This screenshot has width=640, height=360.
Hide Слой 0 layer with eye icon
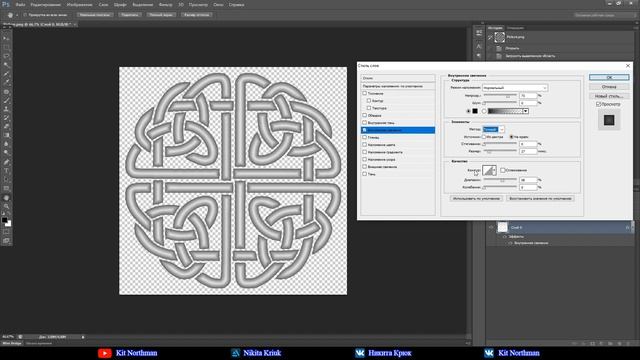[x=491, y=227]
